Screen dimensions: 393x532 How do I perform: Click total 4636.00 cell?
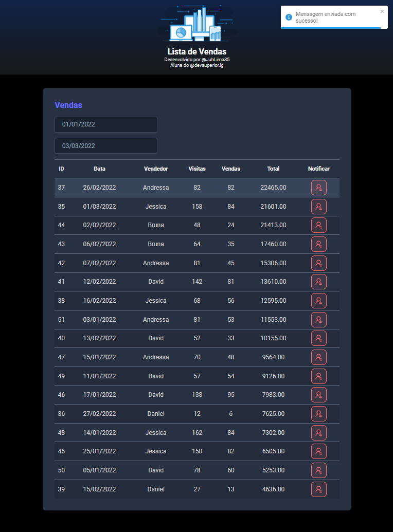[274, 489]
